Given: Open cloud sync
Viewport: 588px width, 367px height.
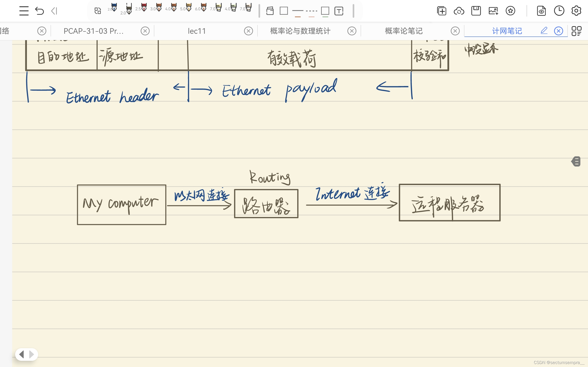Looking at the screenshot, I should click(x=459, y=11).
